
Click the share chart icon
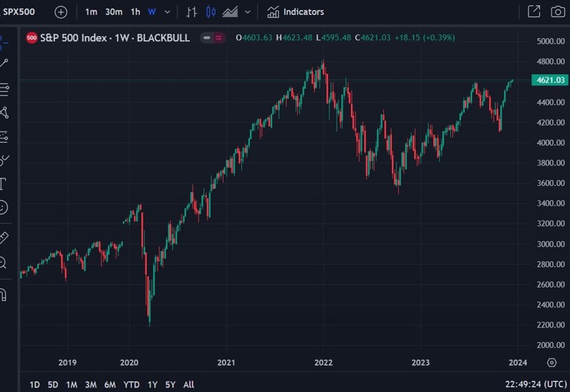click(x=534, y=12)
